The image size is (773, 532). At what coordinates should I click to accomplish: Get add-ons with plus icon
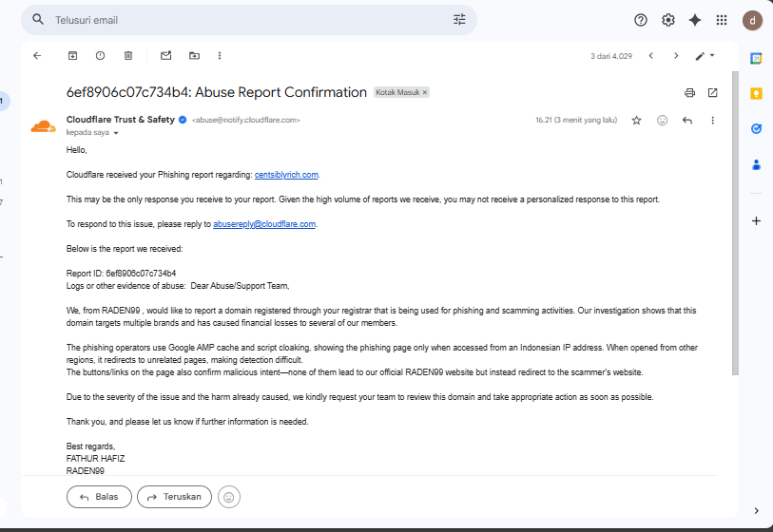tap(756, 220)
